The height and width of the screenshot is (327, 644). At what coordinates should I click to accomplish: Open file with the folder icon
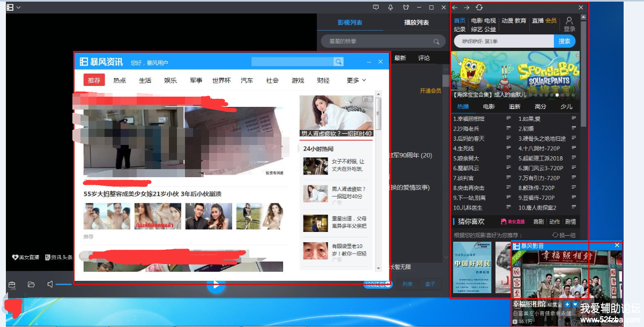[31, 284]
